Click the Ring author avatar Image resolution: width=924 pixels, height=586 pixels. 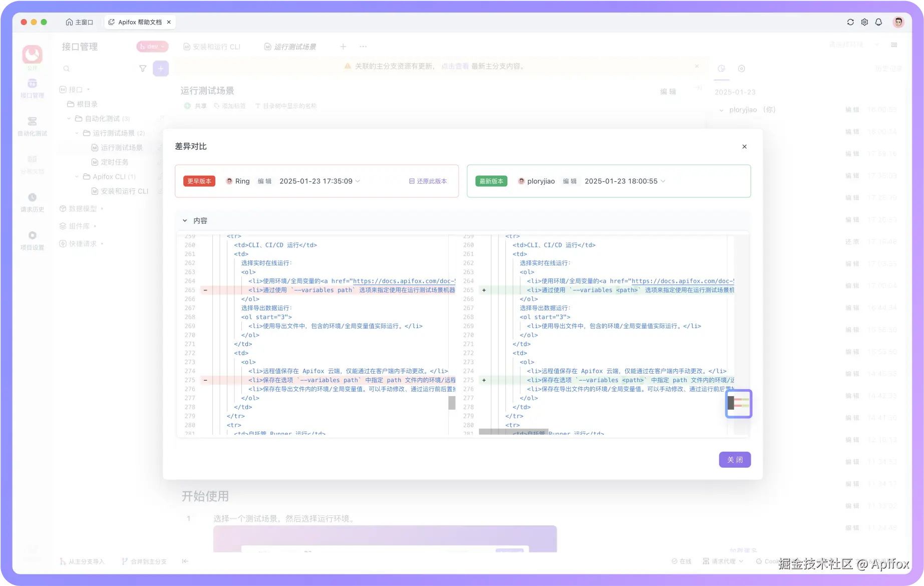pos(229,181)
